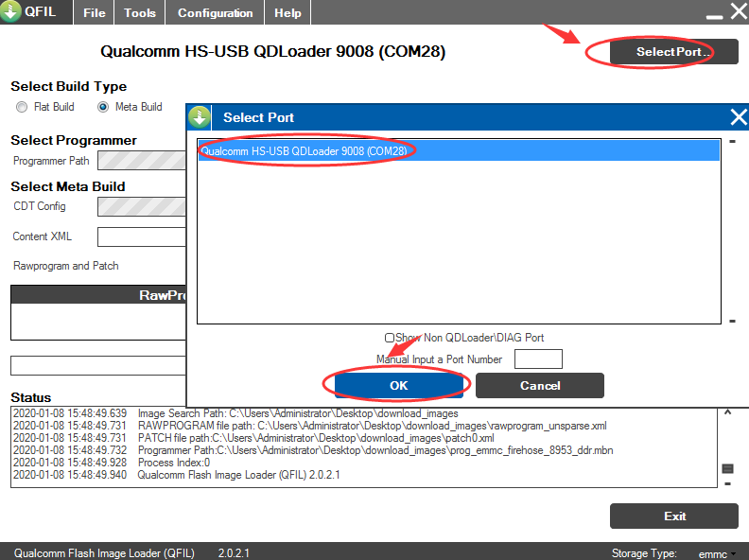Image resolution: width=749 pixels, height=560 pixels.
Task: Enable Show Non QDLoader\DIAG Port checkbox
Action: click(x=390, y=338)
